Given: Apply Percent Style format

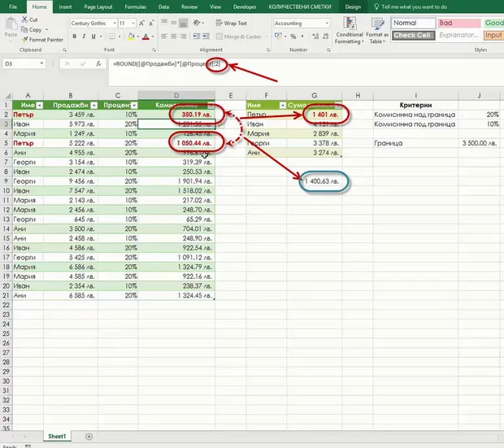Looking at the screenshot, I should coord(293,37).
